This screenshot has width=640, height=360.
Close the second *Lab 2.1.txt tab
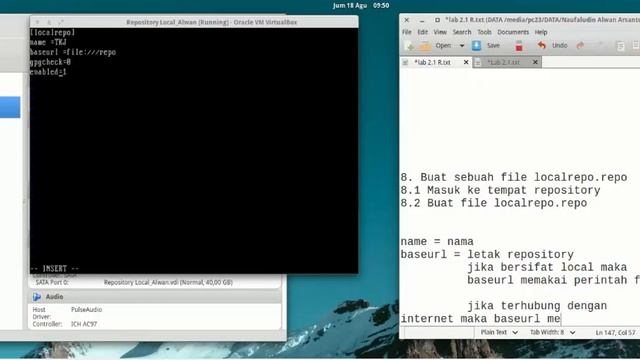point(535,62)
